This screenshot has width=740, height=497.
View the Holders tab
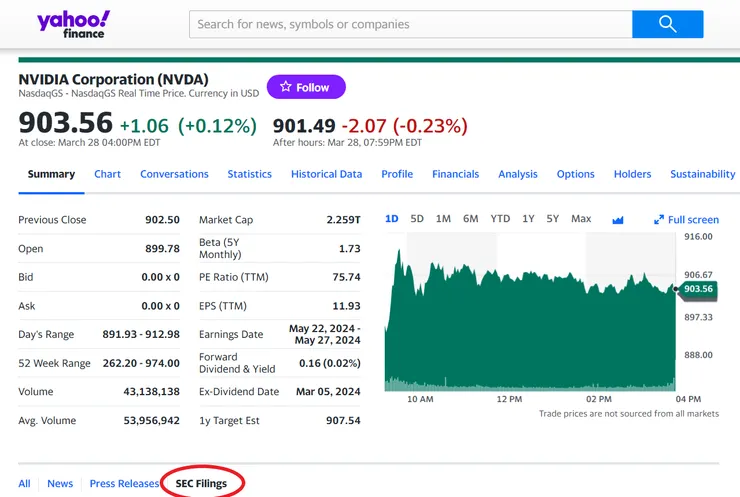[632, 174]
